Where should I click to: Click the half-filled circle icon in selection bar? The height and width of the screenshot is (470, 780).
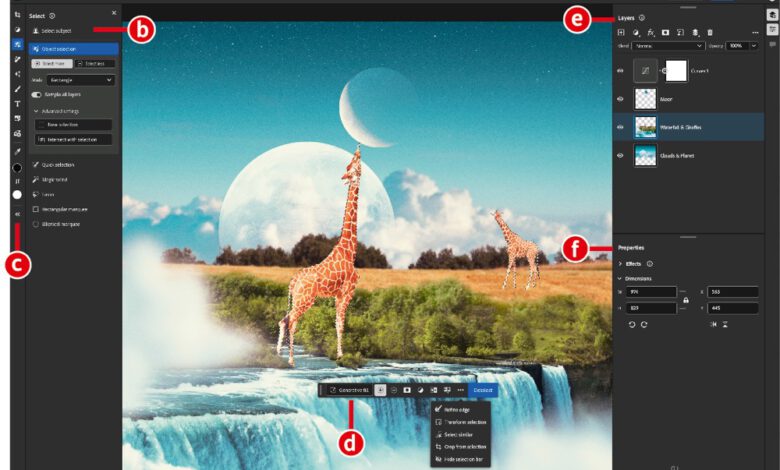[420, 390]
